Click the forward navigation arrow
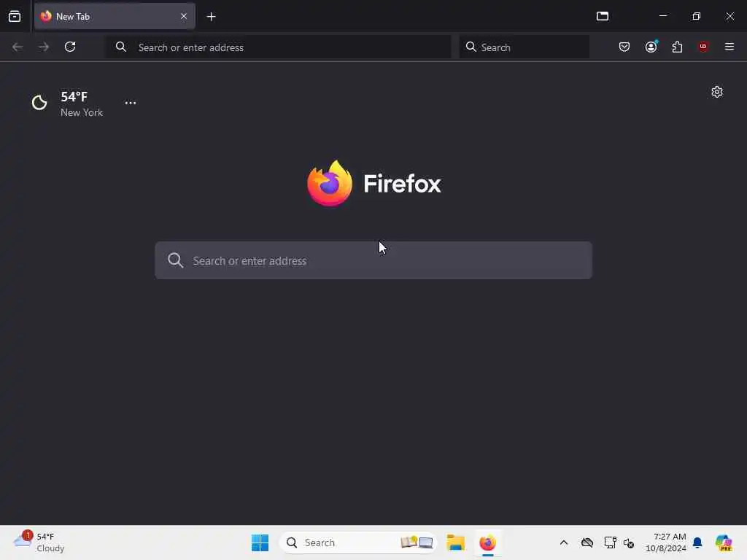The height and width of the screenshot is (560, 747). click(44, 47)
